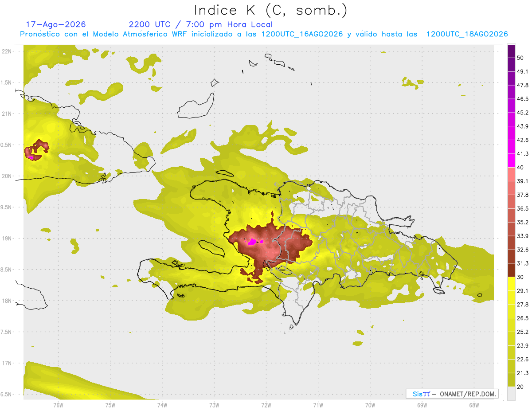Pick the dark brown legend swatch between 30 and 31.3
This screenshot has height=411, width=532.
pyautogui.click(x=511, y=270)
